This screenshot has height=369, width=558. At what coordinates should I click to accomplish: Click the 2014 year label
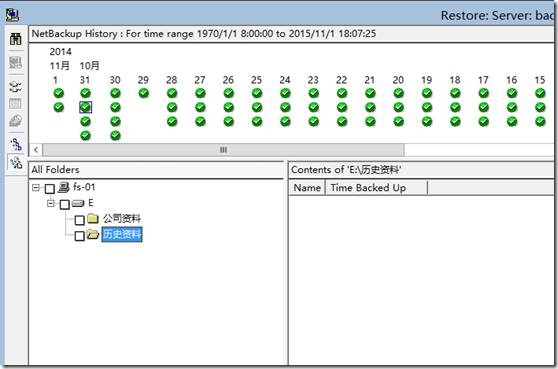tap(60, 52)
